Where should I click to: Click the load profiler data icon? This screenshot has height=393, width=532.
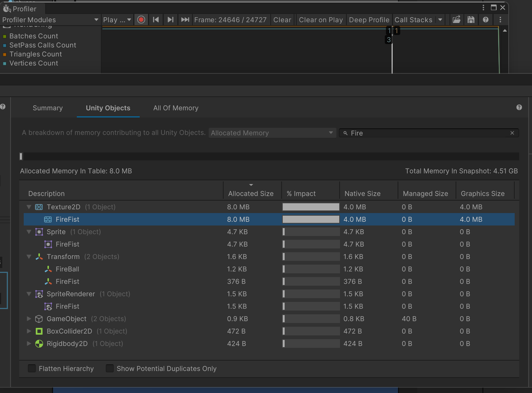[x=456, y=20]
